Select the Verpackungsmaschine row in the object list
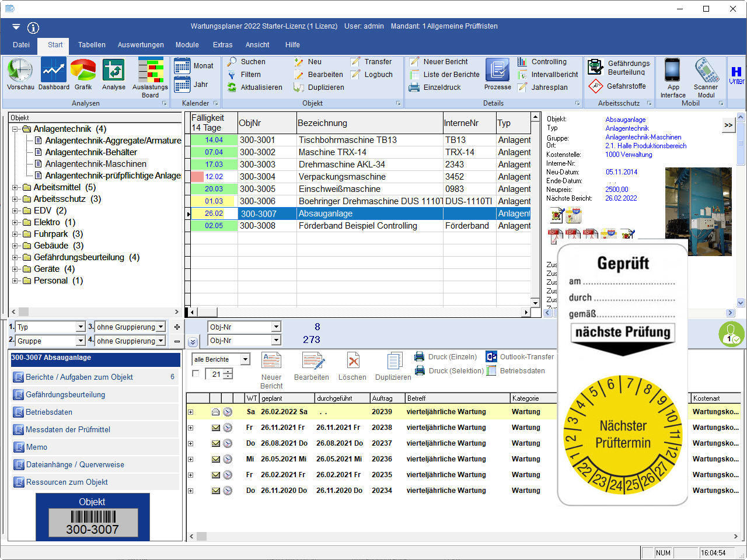The width and height of the screenshot is (747, 560). [x=350, y=176]
